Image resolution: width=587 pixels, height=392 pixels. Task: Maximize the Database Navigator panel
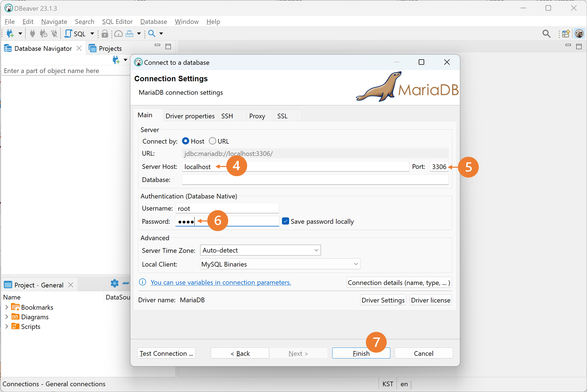[168, 46]
